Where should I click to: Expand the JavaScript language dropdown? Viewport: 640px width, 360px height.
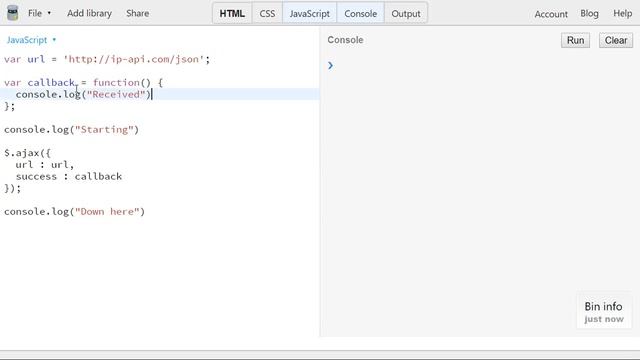pos(31,40)
